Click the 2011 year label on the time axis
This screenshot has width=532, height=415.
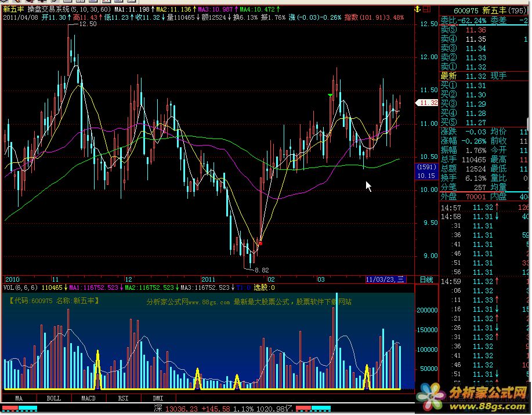pyautogui.click(x=208, y=279)
